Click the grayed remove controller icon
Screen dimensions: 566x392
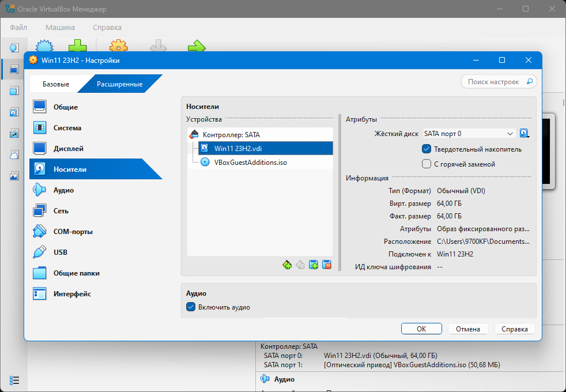pos(300,265)
